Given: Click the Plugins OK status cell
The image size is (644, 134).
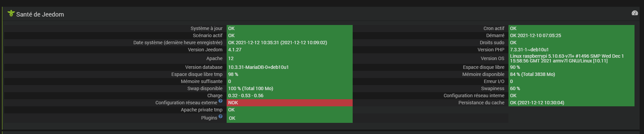Looking at the screenshot, I should (x=290, y=118).
